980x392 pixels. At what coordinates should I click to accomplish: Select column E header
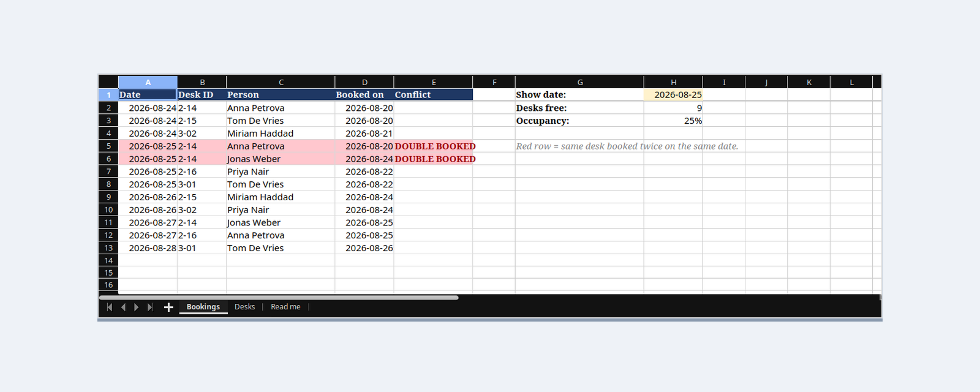click(x=433, y=82)
